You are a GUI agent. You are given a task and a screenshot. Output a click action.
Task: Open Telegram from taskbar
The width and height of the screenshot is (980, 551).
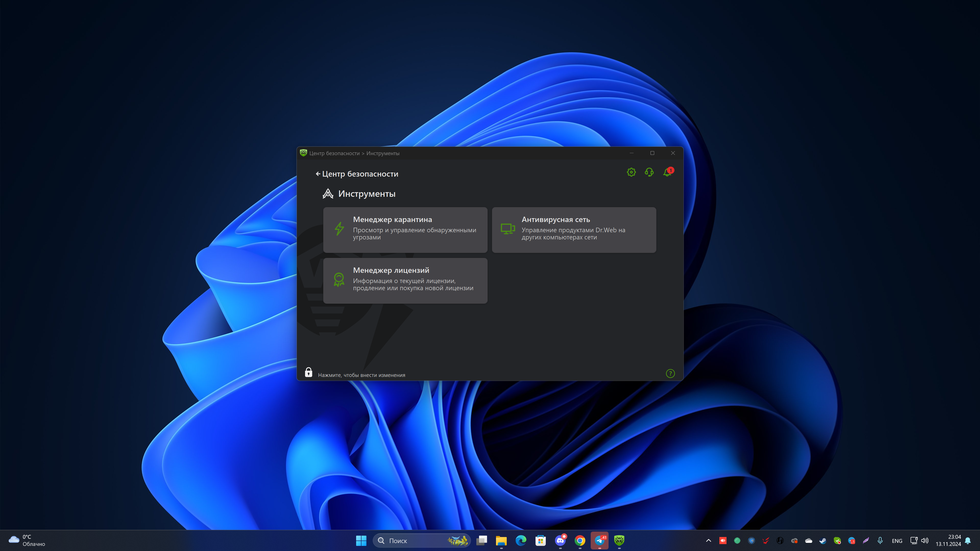(x=600, y=540)
